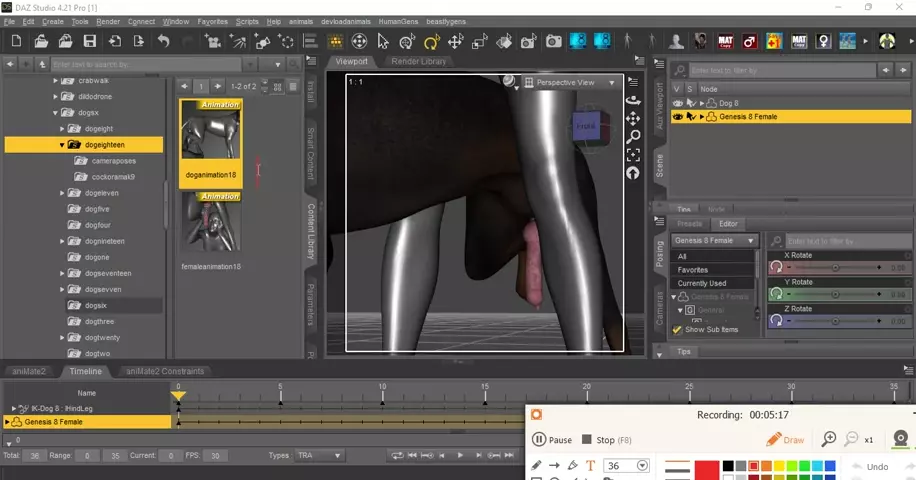This screenshot has width=916, height=480.
Task: Click the viewport Frame icon
Action: [632, 155]
